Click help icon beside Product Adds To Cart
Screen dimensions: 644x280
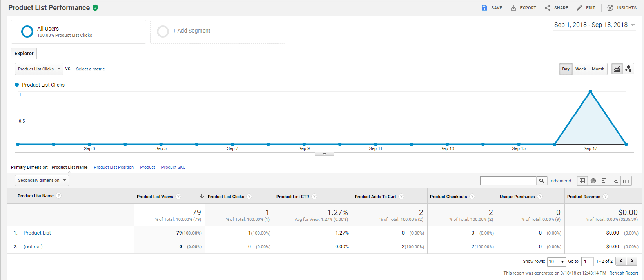click(x=401, y=197)
